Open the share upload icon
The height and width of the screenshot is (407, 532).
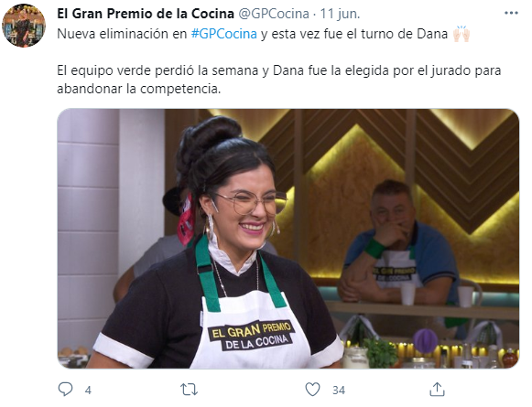(x=437, y=389)
